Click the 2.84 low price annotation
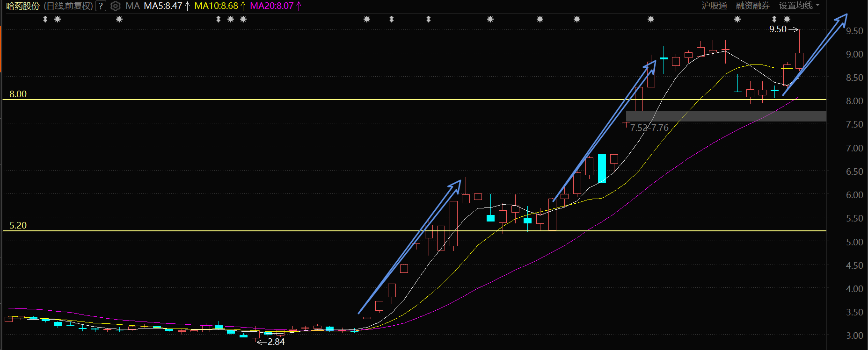This screenshot has height=350, width=868. (276, 342)
